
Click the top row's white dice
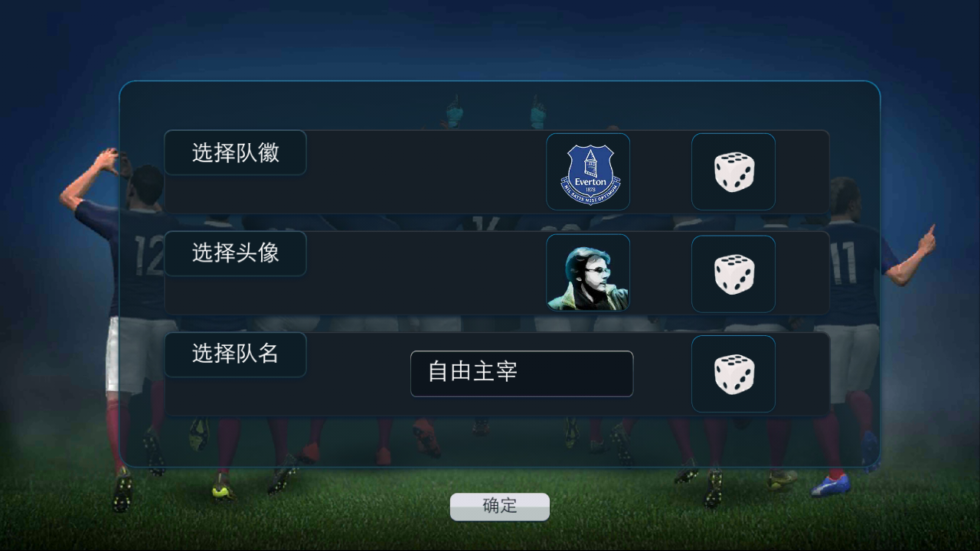733,171
